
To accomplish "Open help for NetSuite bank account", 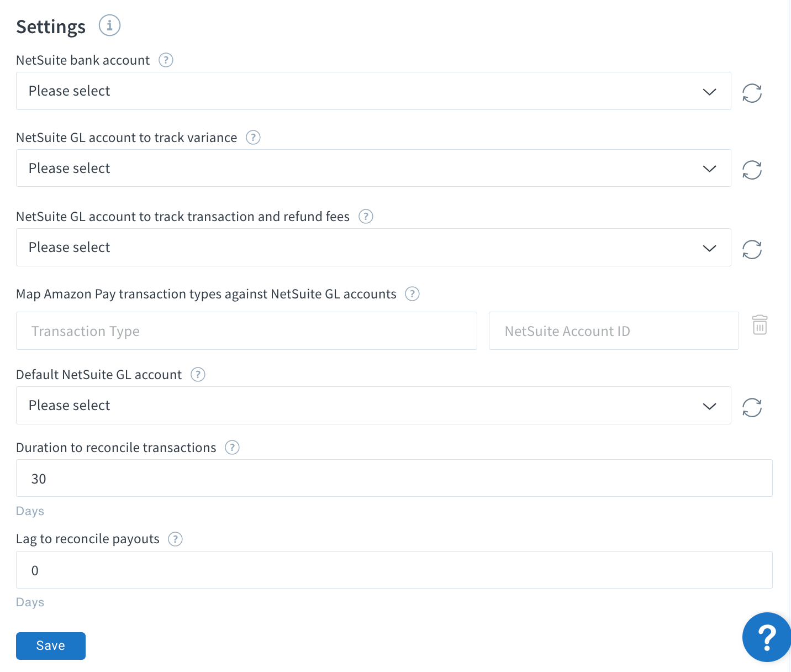I will coord(166,60).
